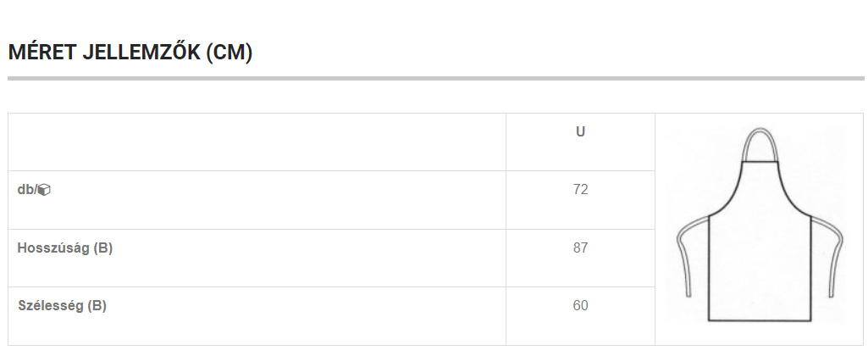Select the U size column header

(x=580, y=131)
